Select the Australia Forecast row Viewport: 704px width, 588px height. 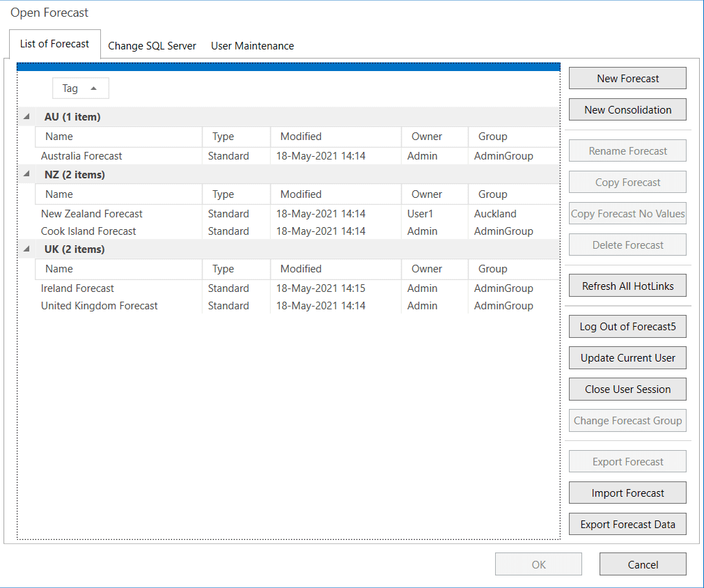[x=81, y=156]
